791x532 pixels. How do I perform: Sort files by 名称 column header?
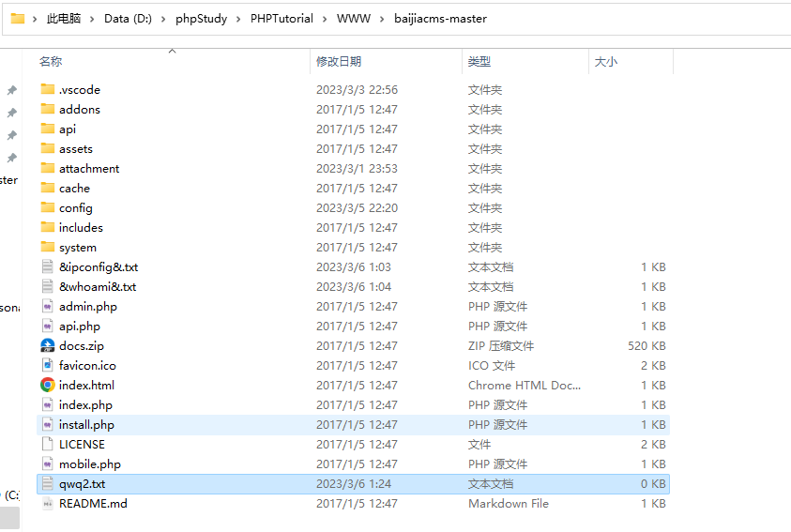click(x=51, y=62)
